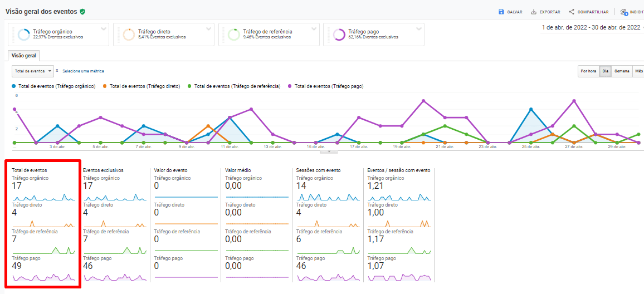The width and height of the screenshot is (644, 294).
Task: Click the purple Tráfego pago legend dot
Action: coord(290,86)
